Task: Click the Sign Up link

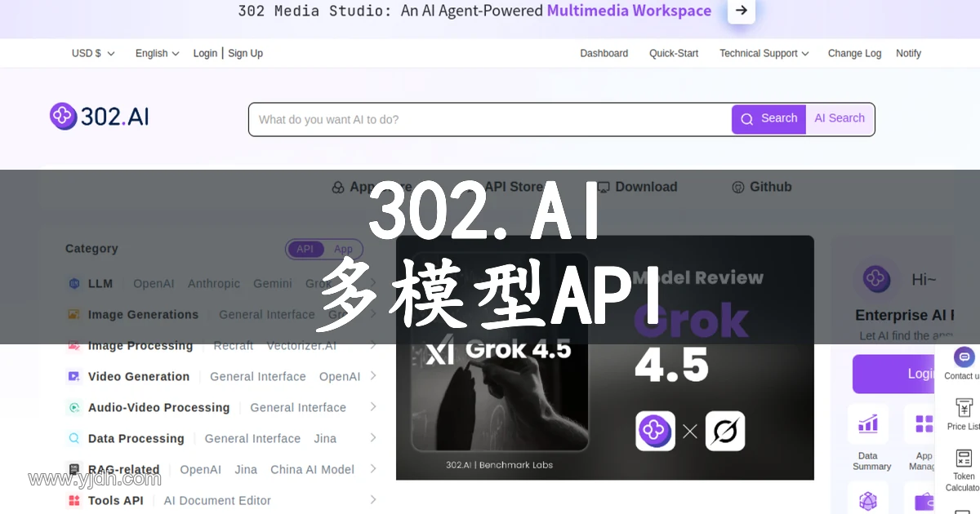Action: point(245,53)
